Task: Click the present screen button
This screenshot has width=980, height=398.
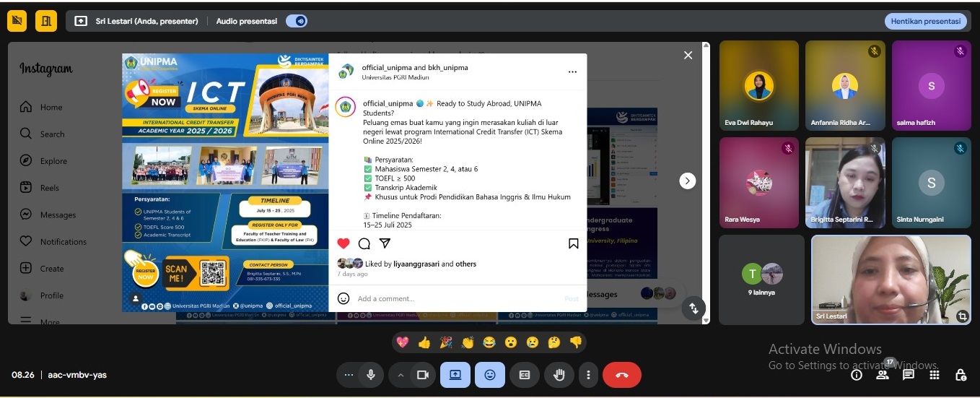Action: [x=455, y=375]
